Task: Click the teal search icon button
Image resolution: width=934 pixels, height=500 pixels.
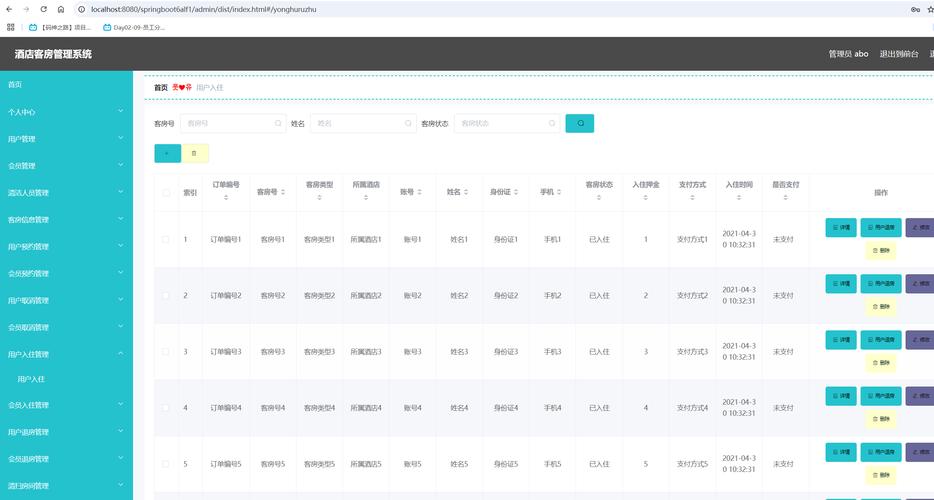Action: [580, 123]
